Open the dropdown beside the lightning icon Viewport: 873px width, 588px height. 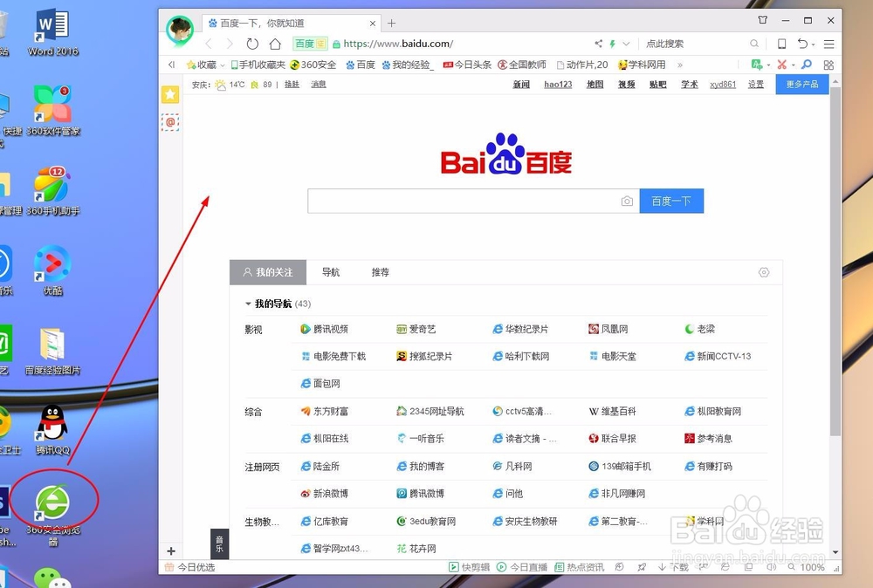(628, 43)
